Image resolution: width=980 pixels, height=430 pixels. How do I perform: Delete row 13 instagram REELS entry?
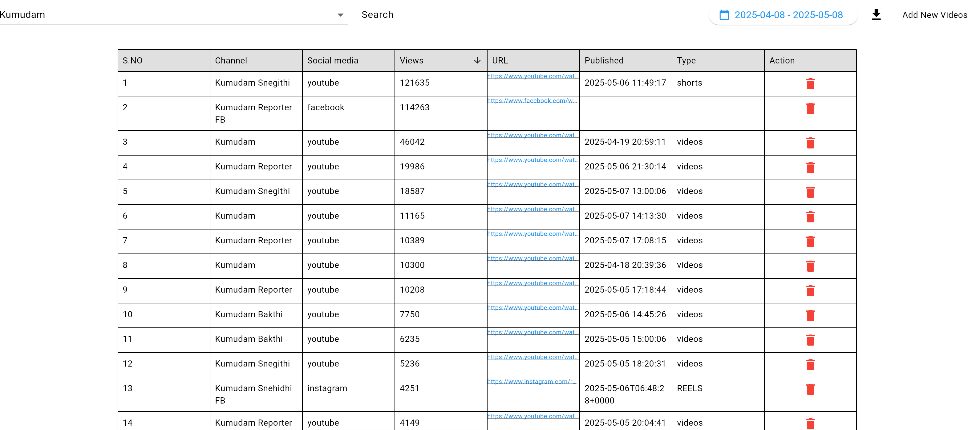pyautogui.click(x=810, y=389)
